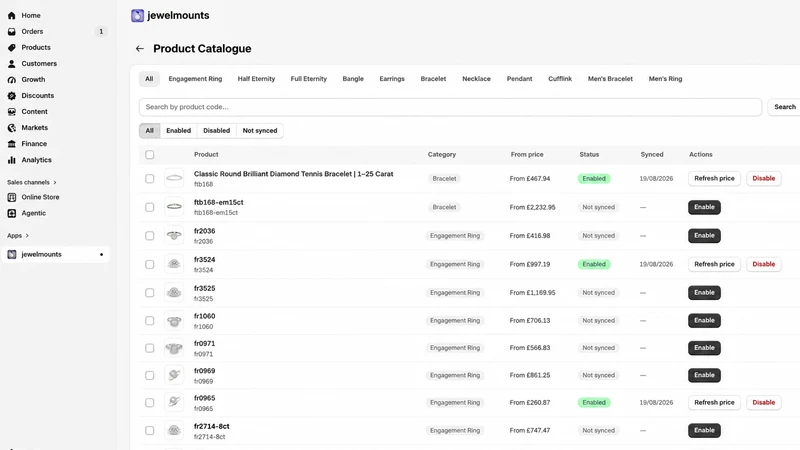800x450 pixels.
Task: Disable the fr0965 product
Action: [x=763, y=403]
